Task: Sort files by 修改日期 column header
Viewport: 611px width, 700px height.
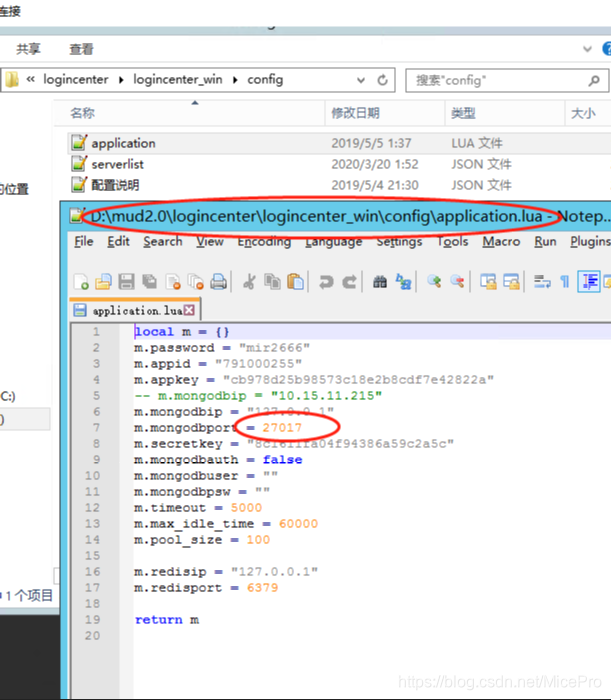Action: [x=385, y=113]
